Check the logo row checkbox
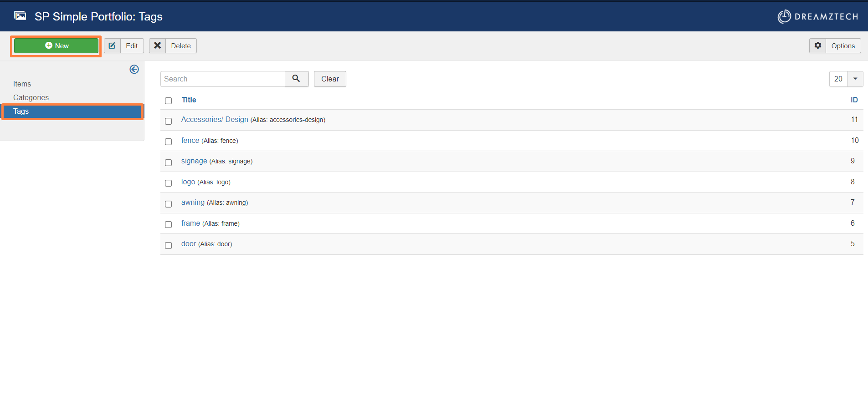The image size is (868, 395). click(x=169, y=183)
